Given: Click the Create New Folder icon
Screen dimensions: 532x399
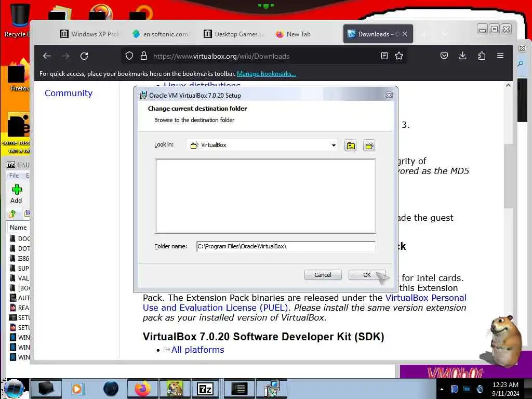Looking at the screenshot, I should click(x=369, y=145).
